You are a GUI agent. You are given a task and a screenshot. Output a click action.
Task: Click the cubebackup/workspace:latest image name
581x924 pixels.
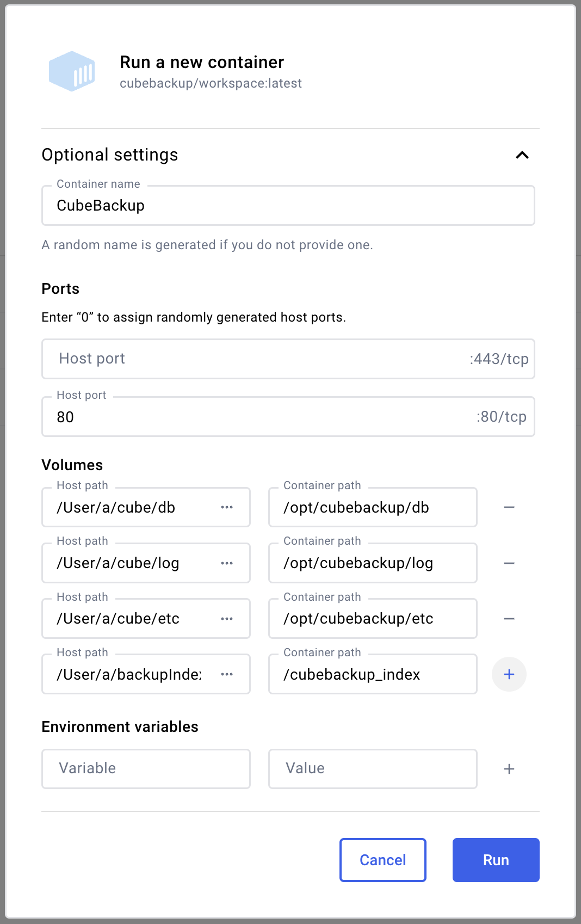click(x=211, y=83)
